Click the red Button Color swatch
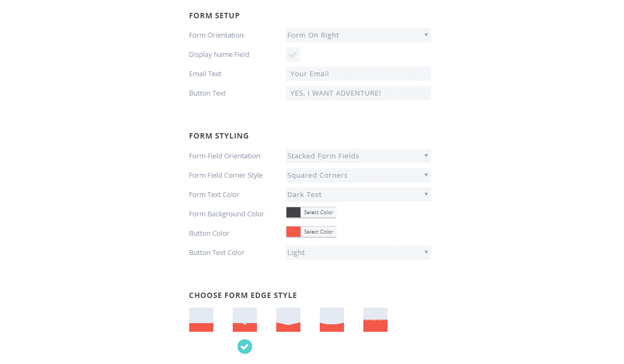624x364 pixels. (293, 232)
